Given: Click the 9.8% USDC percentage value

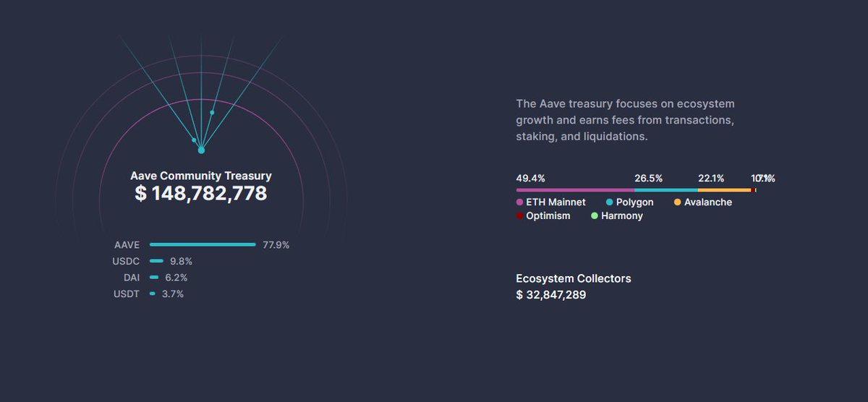Looking at the screenshot, I should coord(181,261).
